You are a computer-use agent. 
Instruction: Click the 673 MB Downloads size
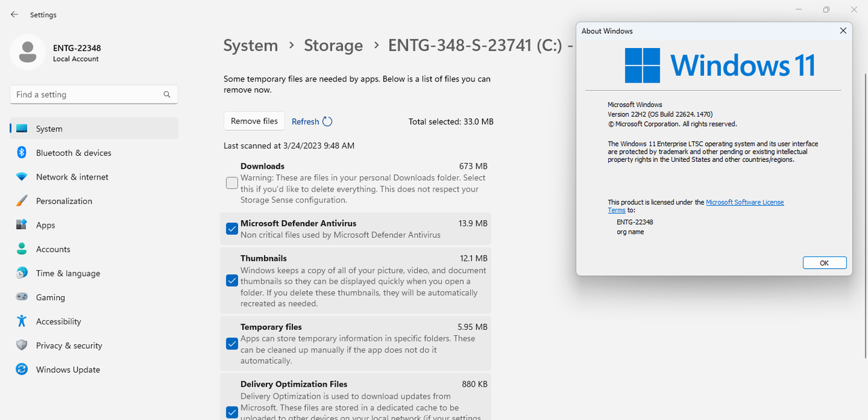(x=473, y=166)
